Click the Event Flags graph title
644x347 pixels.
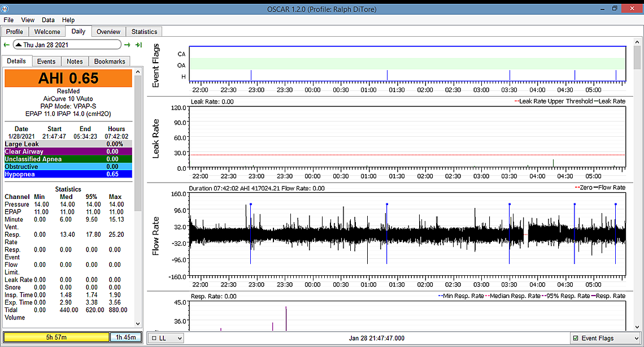pyautogui.click(x=156, y=66)
